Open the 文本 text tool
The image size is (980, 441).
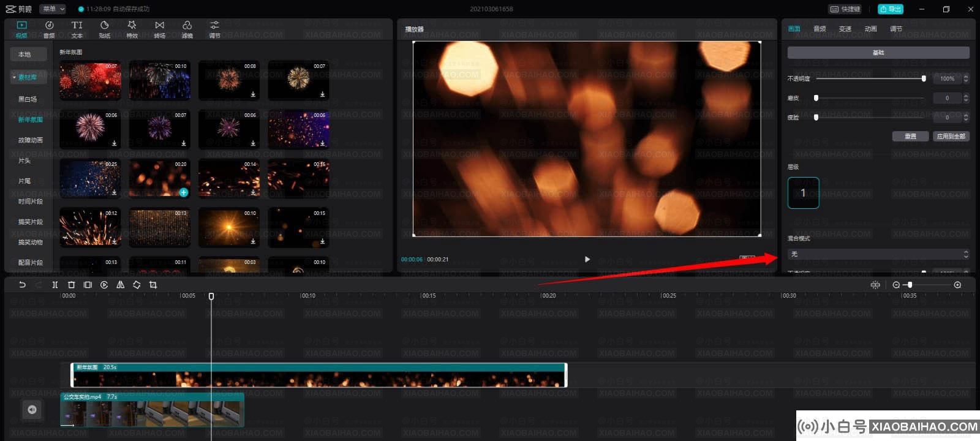click(77, 29)
